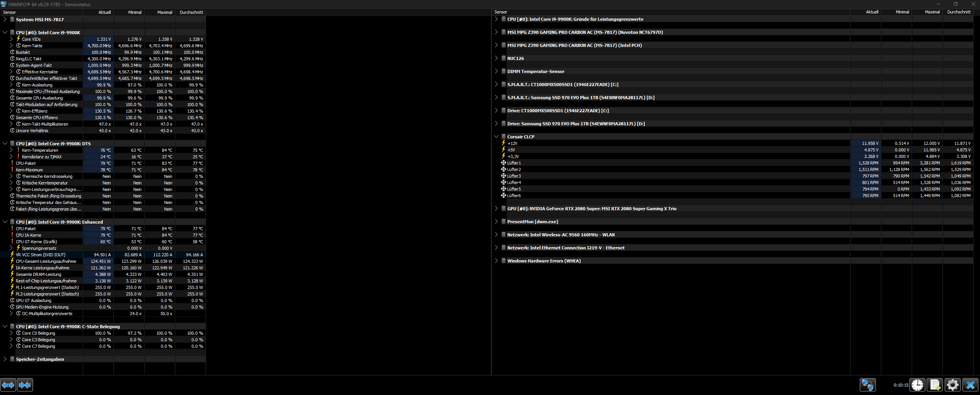Select S.M.A.R.T.: Samsung SSD 970 EVO Plus row

click(x=733, y=97)
